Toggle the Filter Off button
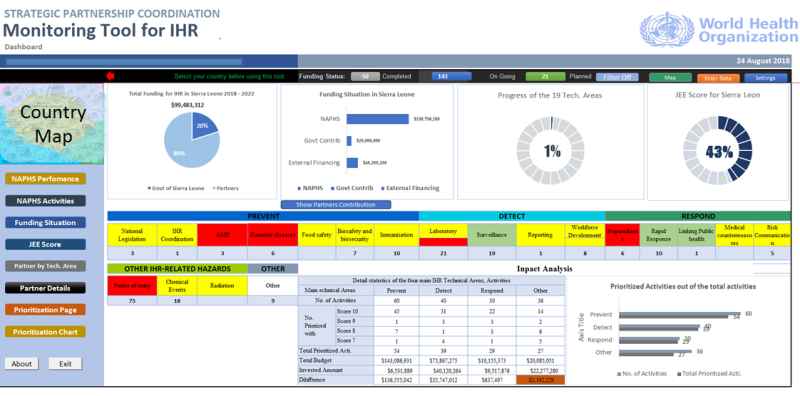The width and height of the screenshot is (800, 396). coord(617,77)
